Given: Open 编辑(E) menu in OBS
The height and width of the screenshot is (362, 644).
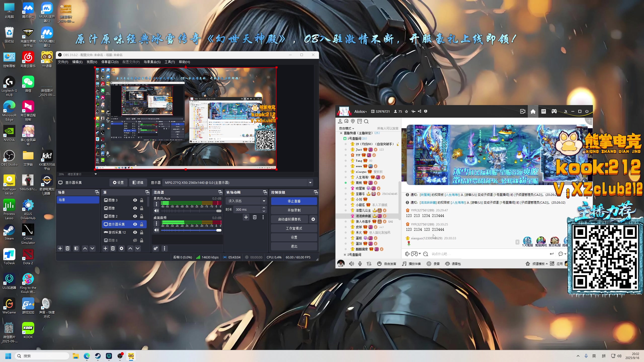Looking at the screenshot, I should (77, 62).
